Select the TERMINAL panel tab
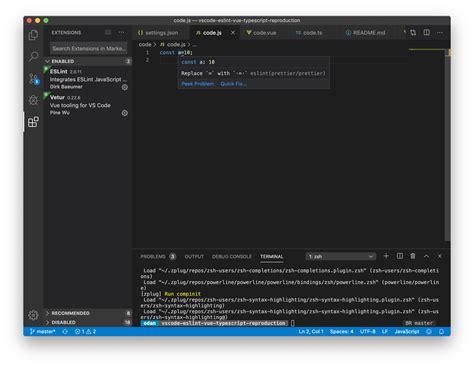This screenshot has height=367, width=474. click(272, 256)
